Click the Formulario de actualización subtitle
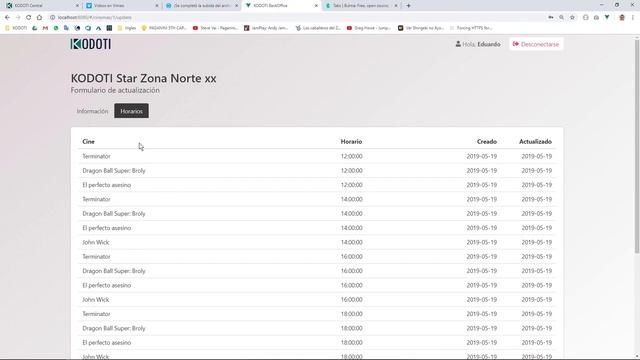640x360 pixels. point(115,90)
